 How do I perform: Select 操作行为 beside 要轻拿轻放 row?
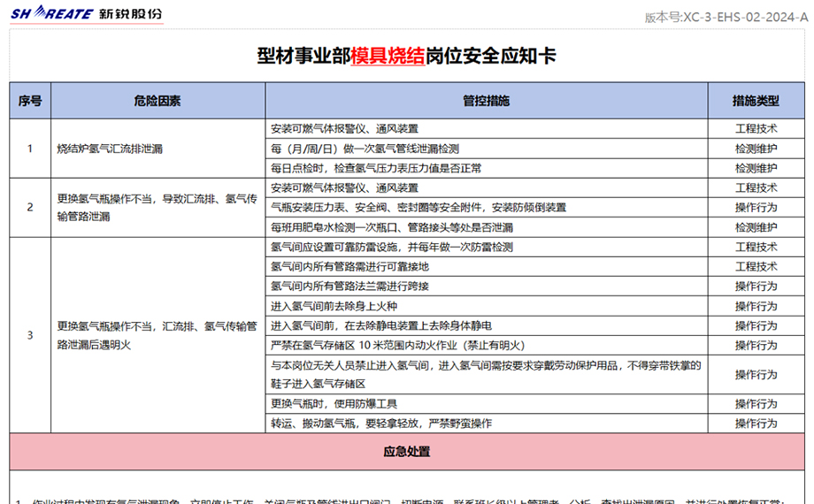(756, 424)
